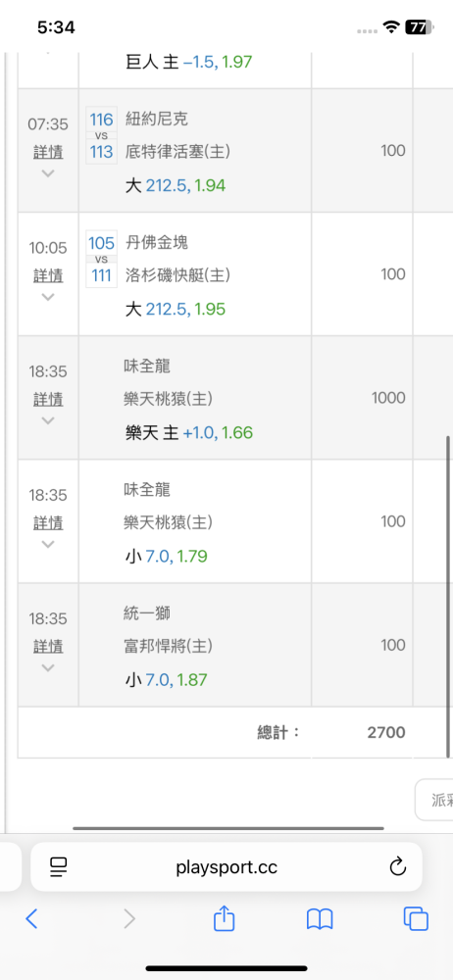Expand the 10:05 Nuggets game chevron
Screen dimensions: 453x980
[x=48, y=297]
